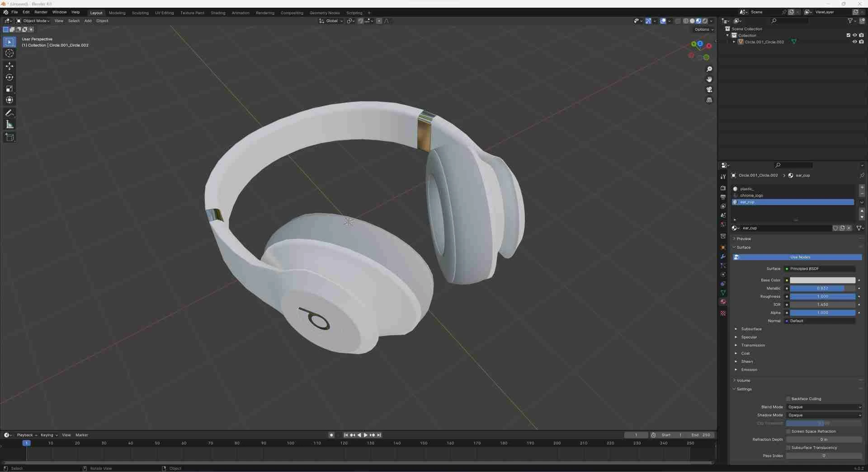Disable Circle.001_Circle.002 in renders camera icon

point(861,42)
